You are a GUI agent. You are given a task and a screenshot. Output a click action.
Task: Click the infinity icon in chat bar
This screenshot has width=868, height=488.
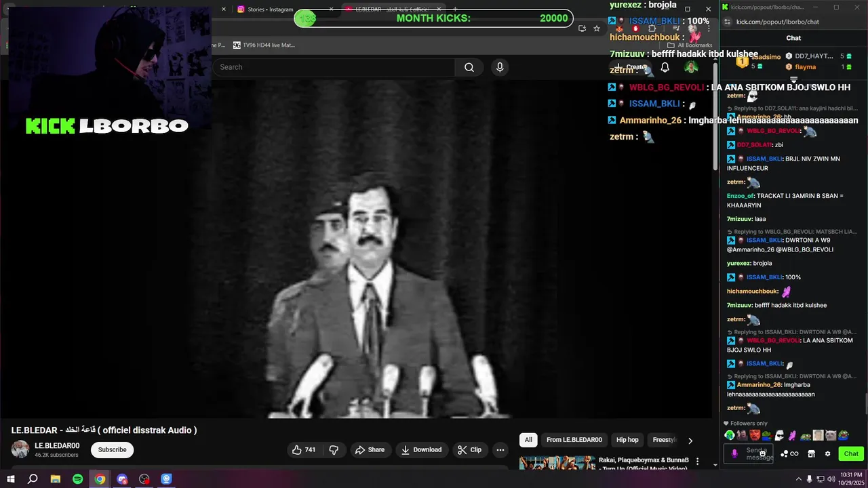(794, 453)
